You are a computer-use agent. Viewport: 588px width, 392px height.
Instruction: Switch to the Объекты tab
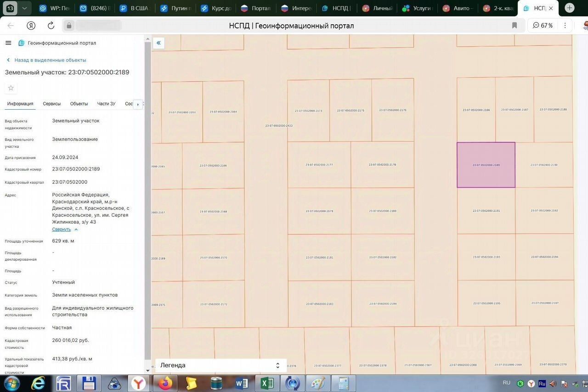click(x=79, y=104)
